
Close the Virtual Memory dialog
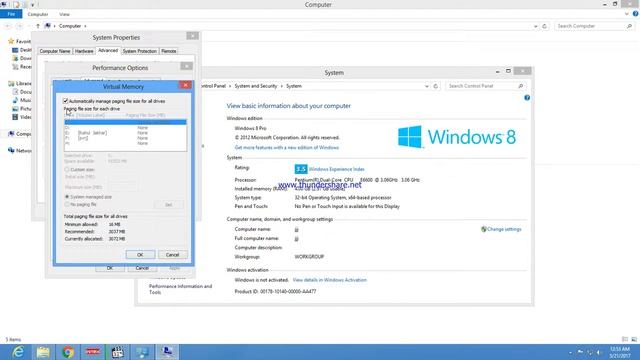pos(185,85)
